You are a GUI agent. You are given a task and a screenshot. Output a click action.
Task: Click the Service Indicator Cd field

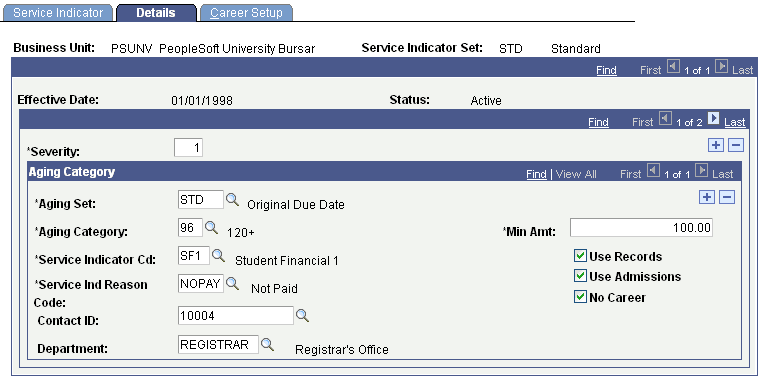(194, 255)
